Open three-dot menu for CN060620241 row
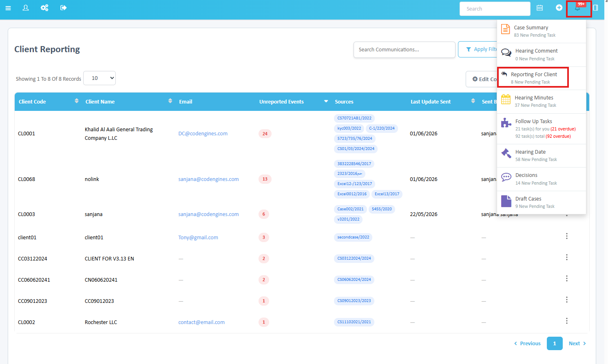The image size is (608, 364). 567,278
